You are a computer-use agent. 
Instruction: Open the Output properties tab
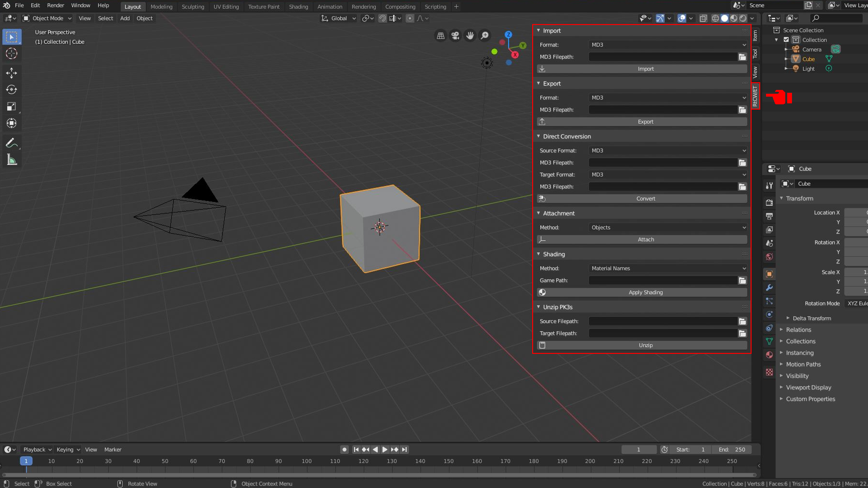point(769,216)
